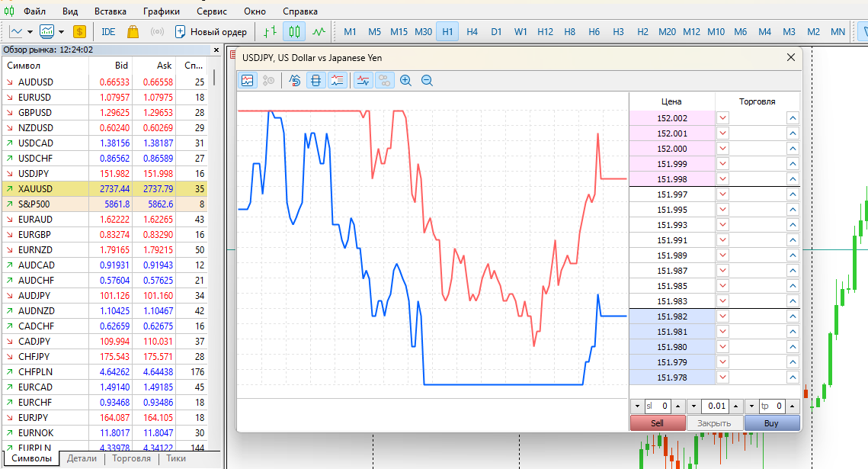This screenshot has width=868, height=469.
Task: Open the Сервис menu
Action: click(x=211, y=11)
